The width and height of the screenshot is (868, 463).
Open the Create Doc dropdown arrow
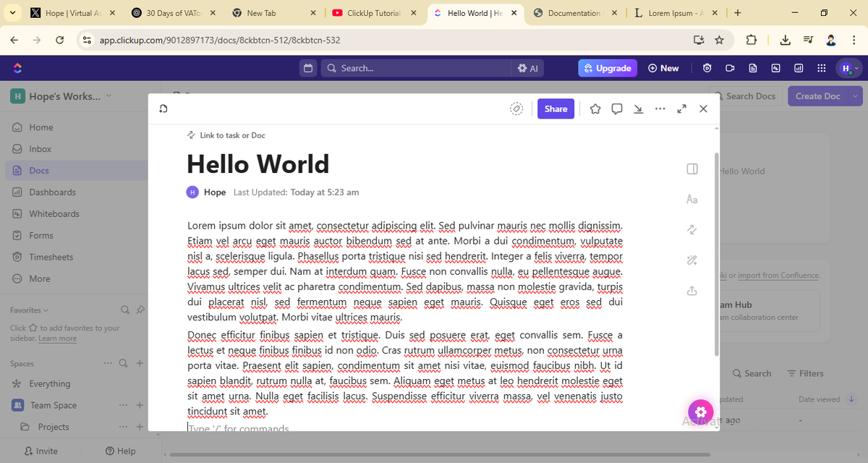855,96
